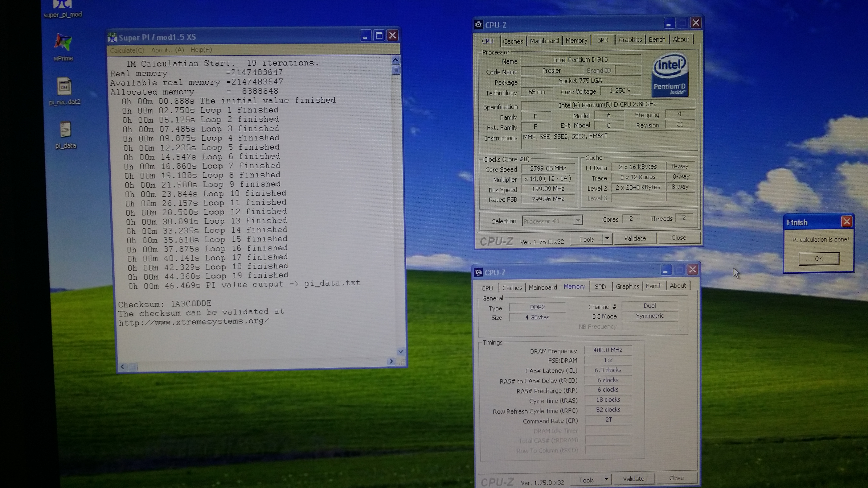868x488 pixels.
Task: Switch to About tab in upper CPU-Z
Action: point(681,39)
